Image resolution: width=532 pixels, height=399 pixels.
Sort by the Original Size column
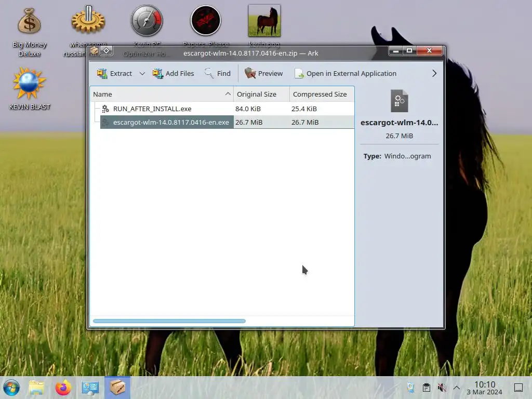tap(261, 94)
